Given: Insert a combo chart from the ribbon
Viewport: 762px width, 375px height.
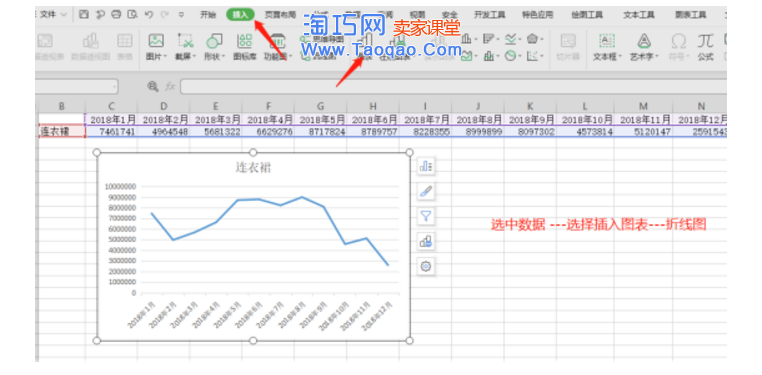Looking at the screenshot, I should coord(488,56).
